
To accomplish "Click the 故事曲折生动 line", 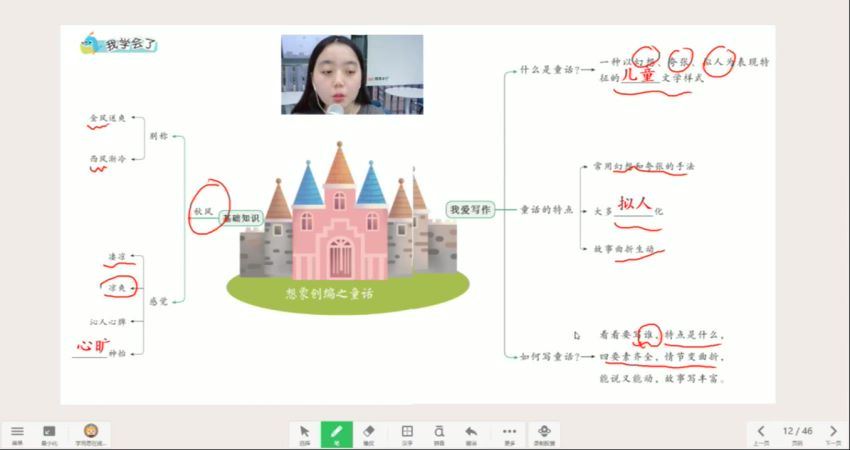I will point(624,249).
